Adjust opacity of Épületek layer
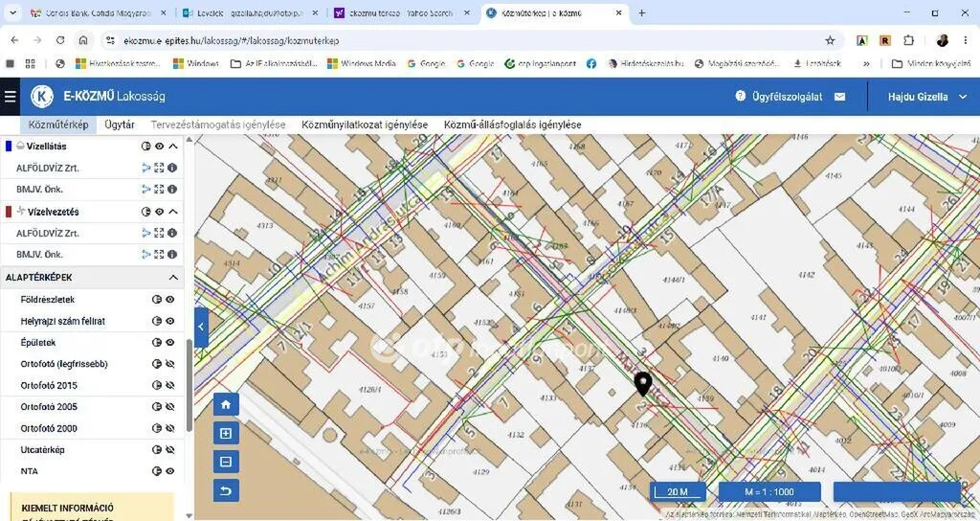The height and width of the screenshot is (521, 980). 157,343
